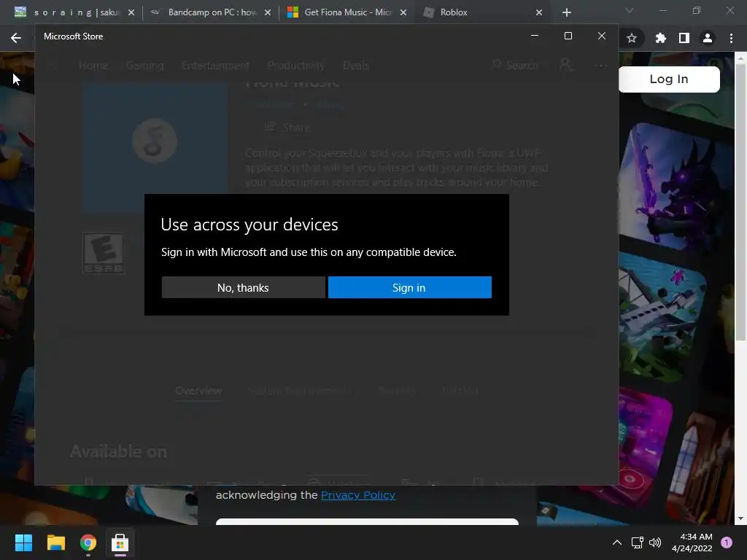The image size is (747, 560).
Task: Decline with No, thanks button
Action: (244, 287)
